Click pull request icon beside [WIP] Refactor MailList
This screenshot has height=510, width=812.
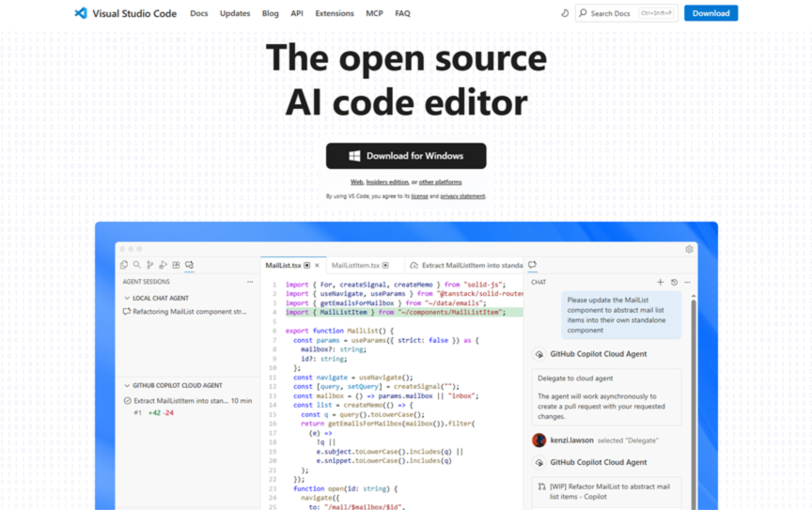[x=541, y=487]
